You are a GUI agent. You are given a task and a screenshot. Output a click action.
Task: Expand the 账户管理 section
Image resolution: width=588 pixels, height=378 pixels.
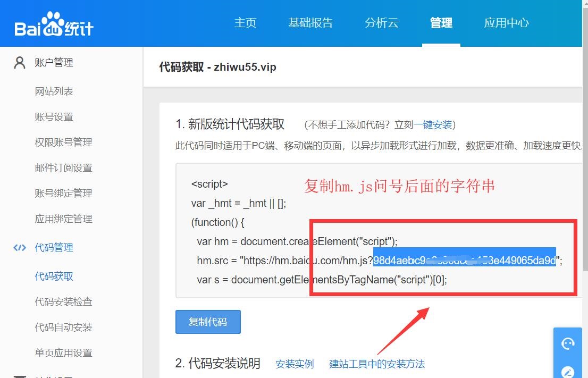click(54, 63)
